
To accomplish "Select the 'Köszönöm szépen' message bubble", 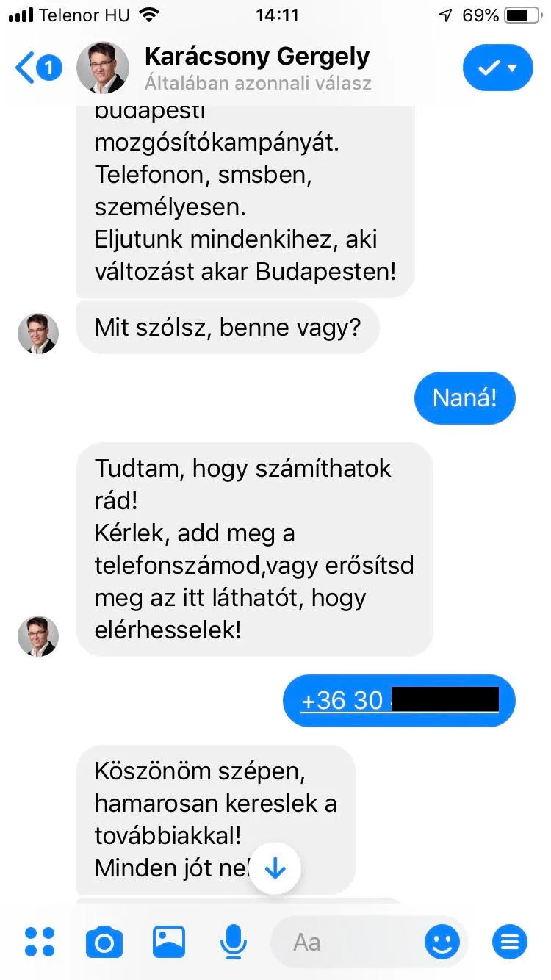I will (x=216, y=819).
